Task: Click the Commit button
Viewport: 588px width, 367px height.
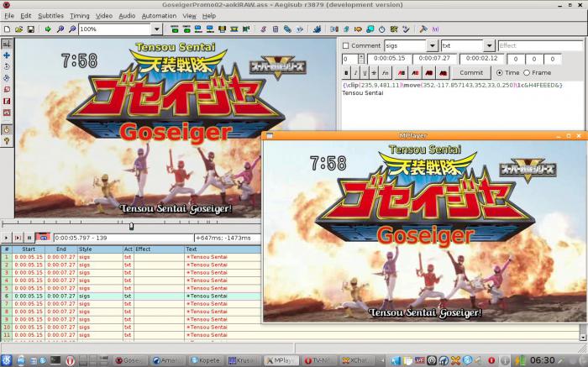Action: 471,73
